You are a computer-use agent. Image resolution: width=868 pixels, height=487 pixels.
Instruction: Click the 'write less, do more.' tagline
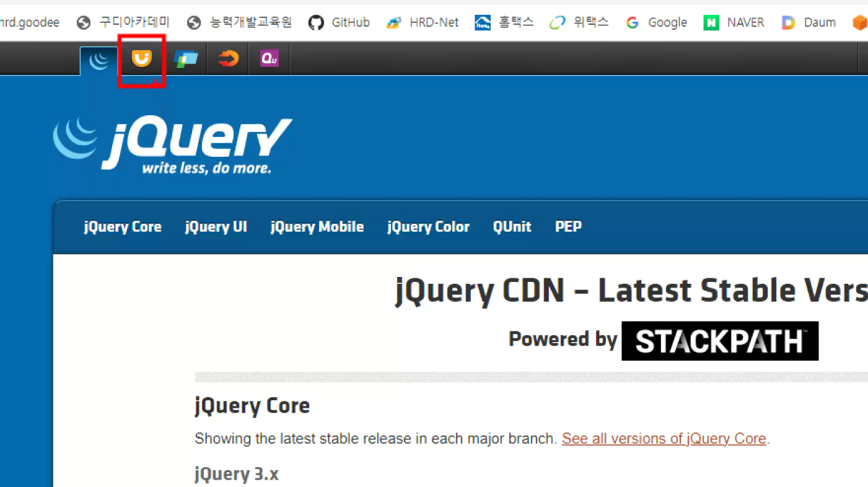point(206,168)
